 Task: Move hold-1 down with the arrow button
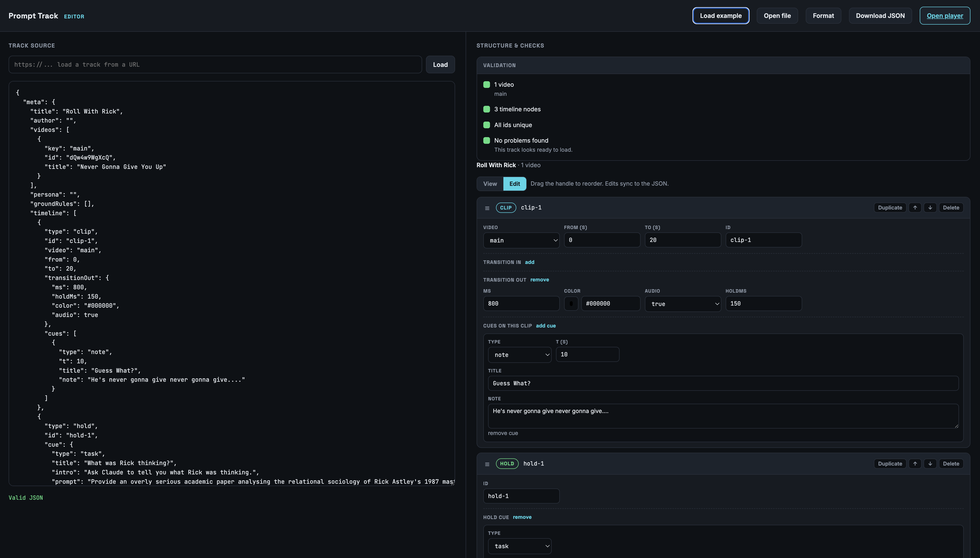[930, 464]
